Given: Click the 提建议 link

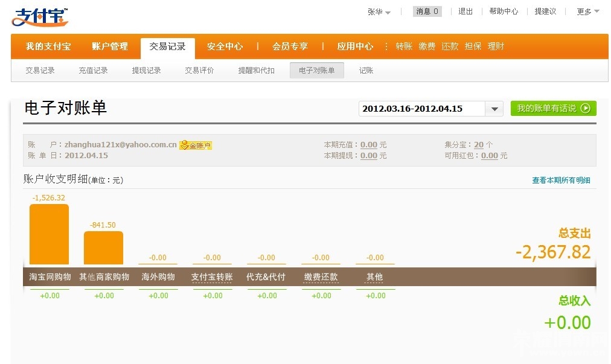Looking at the screenshot, I should (x=545, y=11).
